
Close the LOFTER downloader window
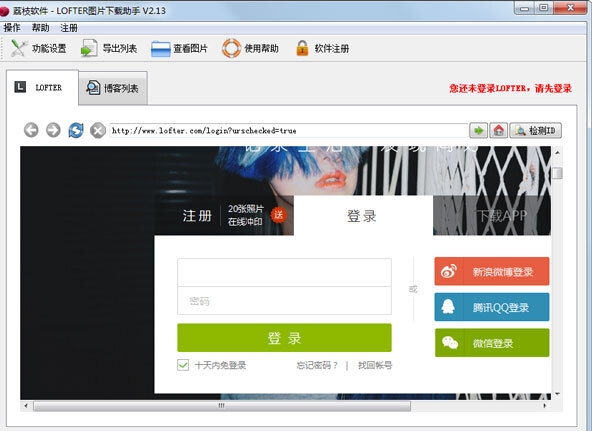(x=570, y=8)
